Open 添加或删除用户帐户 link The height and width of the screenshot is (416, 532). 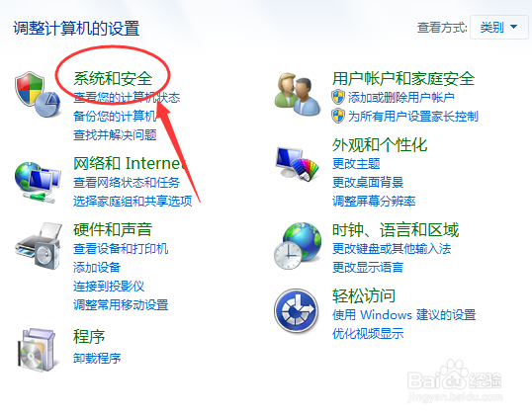point(400,97)
